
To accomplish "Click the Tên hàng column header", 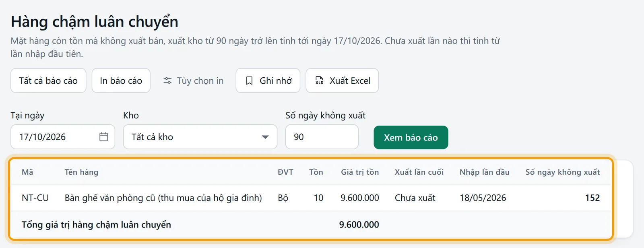I will click(x=81, y=172).
